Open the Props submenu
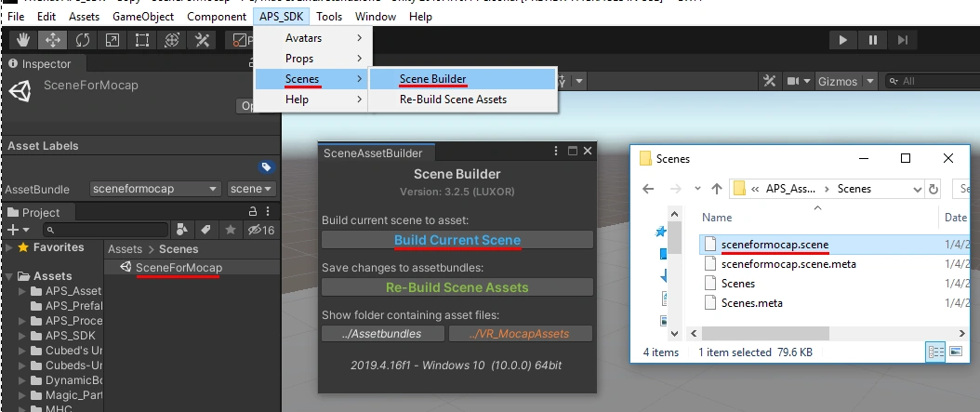Image resolution: width=980 pixels, height=412 pixels. (312, 59)
